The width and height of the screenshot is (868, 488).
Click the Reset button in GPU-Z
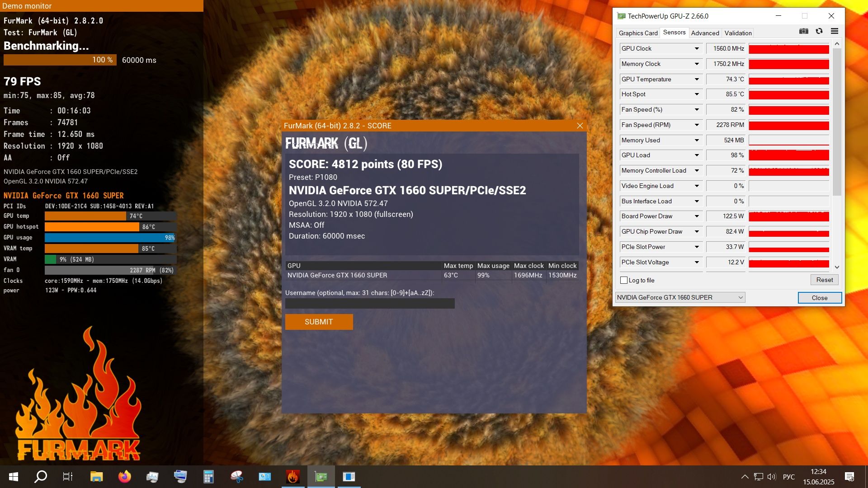pyautogui.click(x=824, y=280)
